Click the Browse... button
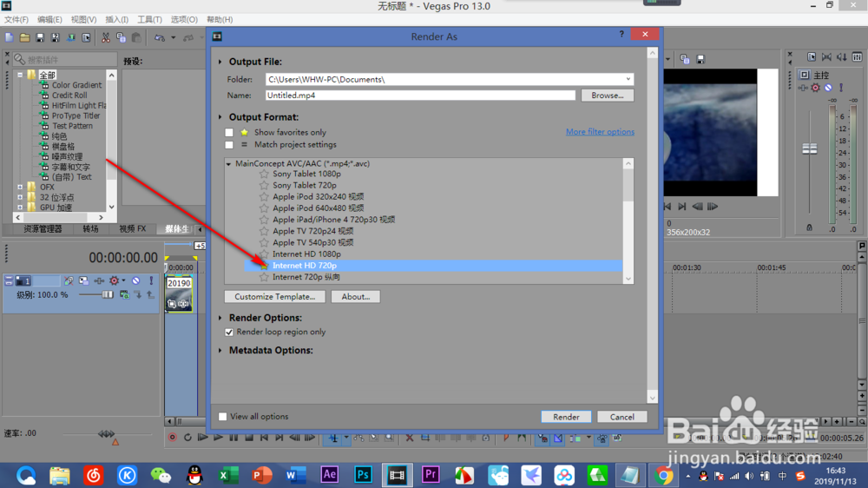The height and width of the screenshot is (488, 868). [x=608, y=96]
